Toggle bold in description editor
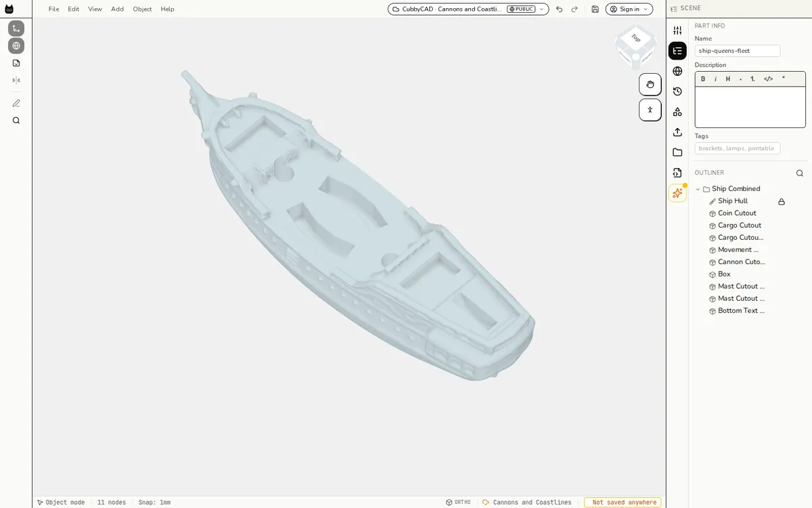 703,79
